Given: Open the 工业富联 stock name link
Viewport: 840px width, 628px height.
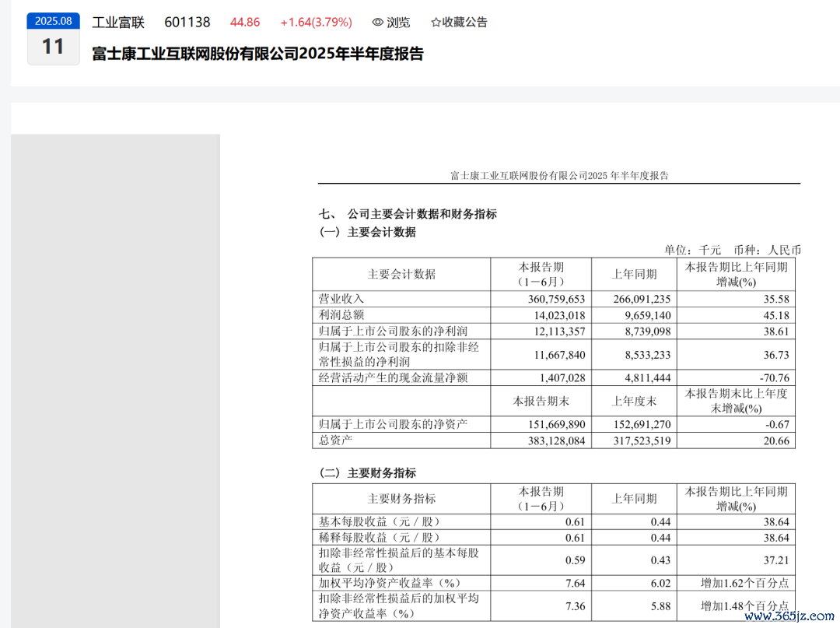Looking at the screenshot, I should point(118,23).
